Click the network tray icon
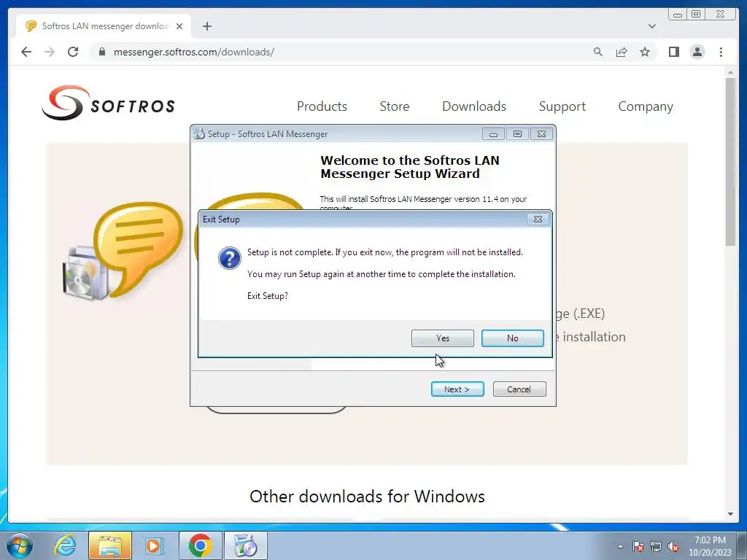Screen dimensions: 747x560 click(x=656, y=546)
